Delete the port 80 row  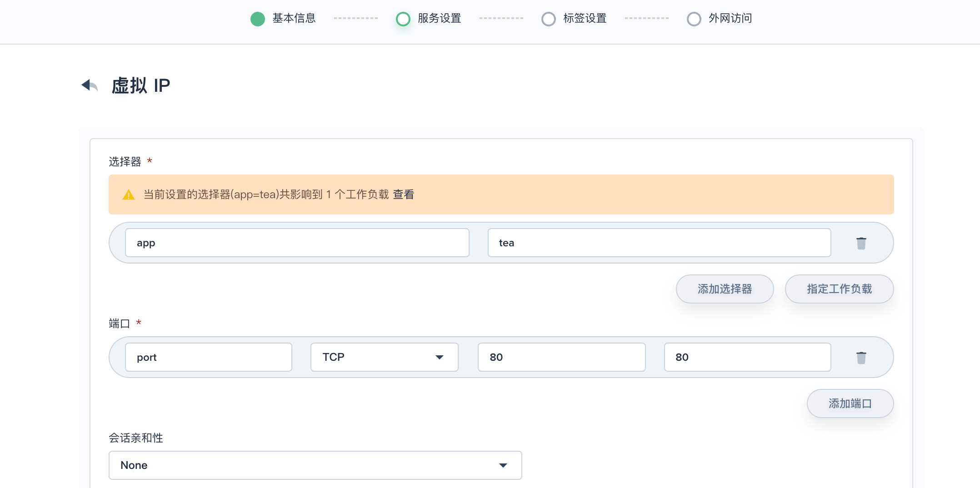coord(861,358)
